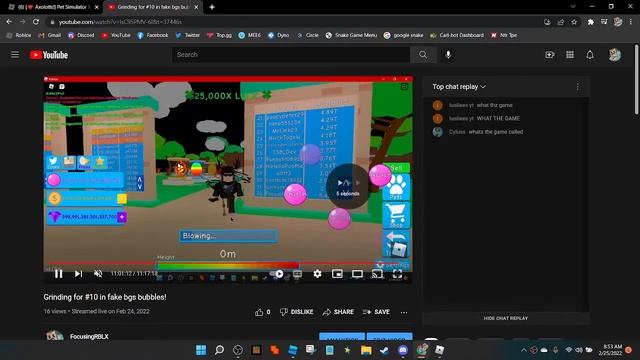Screen dimensions: 640x360
Task: Start voice search with the microphone
Action: 448,55
